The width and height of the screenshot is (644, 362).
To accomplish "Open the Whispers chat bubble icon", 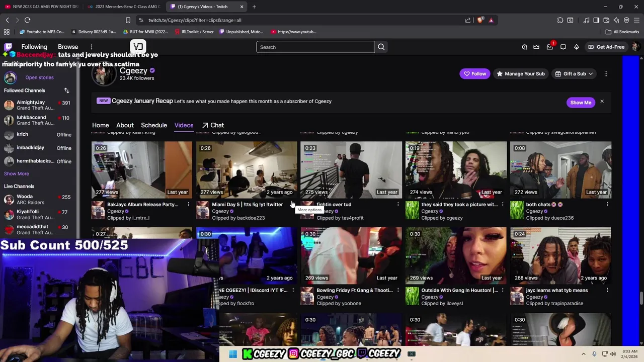I will pyautogui.click(x=563, y=47).
